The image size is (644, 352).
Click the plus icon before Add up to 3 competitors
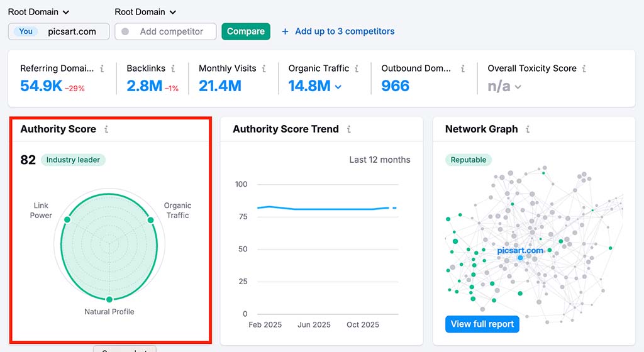[x=285, y=31]
